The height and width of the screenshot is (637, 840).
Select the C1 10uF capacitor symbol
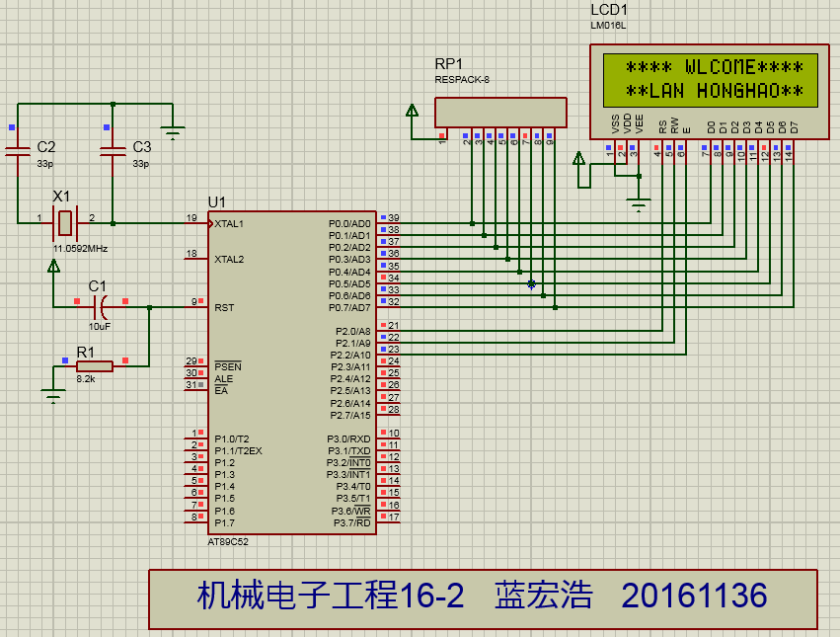tap(101, 307)
